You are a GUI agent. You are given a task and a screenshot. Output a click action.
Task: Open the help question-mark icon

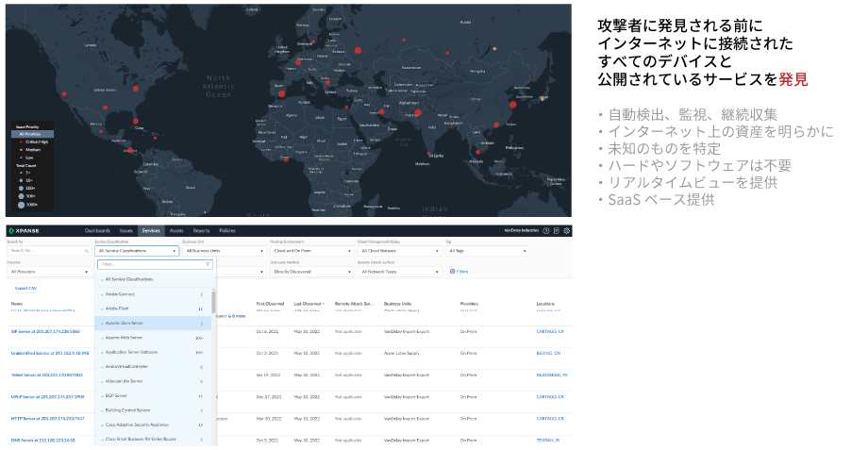point(546,231)
